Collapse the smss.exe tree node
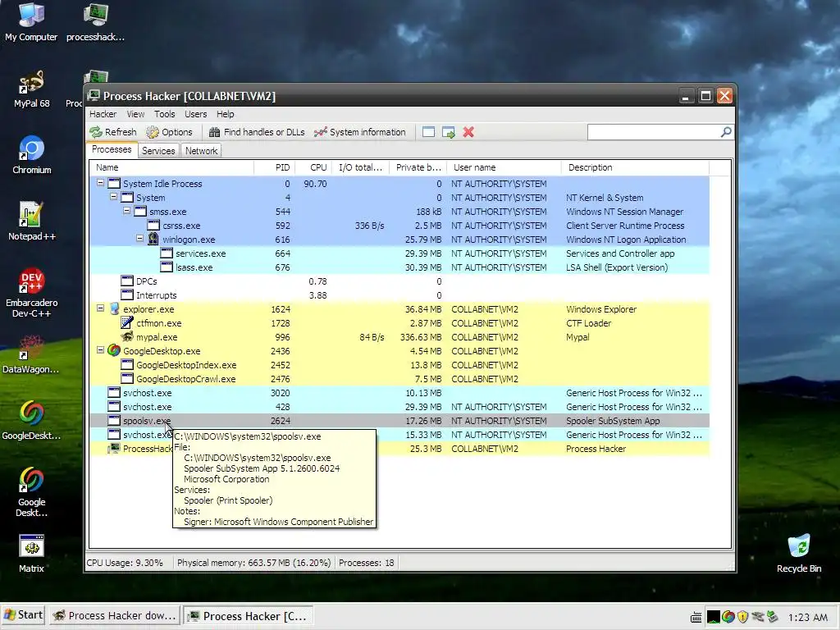The image size is (840, 630). (126, 211)
